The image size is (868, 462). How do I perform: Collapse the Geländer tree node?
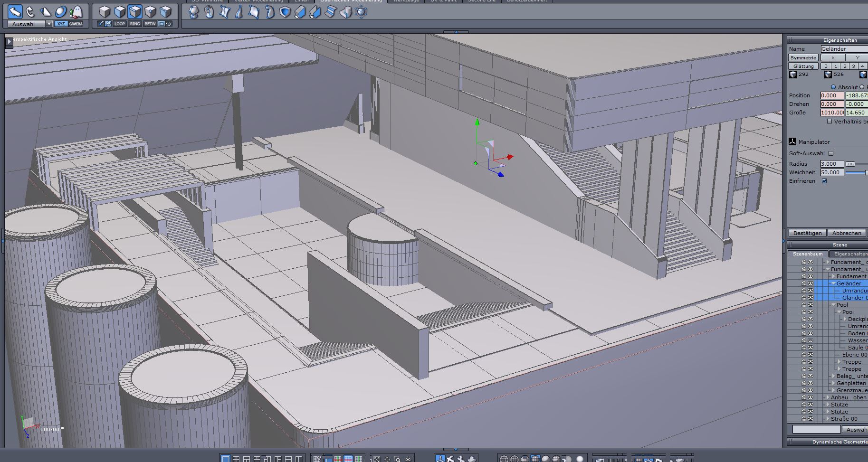tap(833, 283)
